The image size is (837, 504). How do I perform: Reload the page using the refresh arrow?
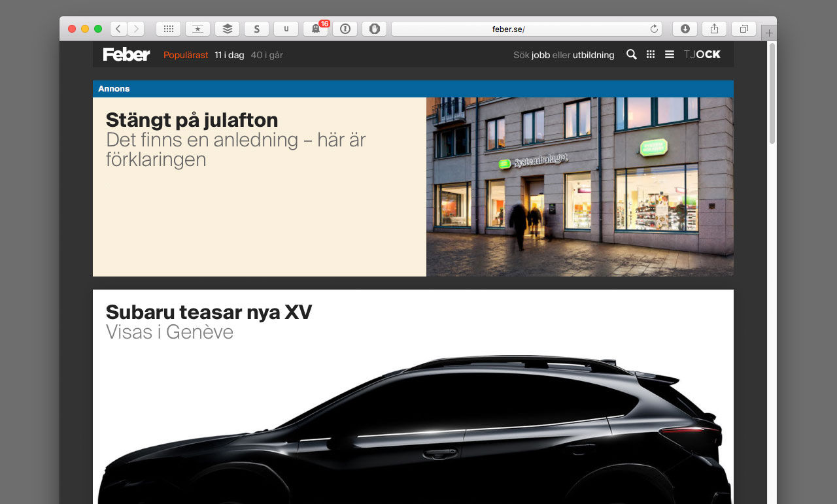(x=654, y=29)
